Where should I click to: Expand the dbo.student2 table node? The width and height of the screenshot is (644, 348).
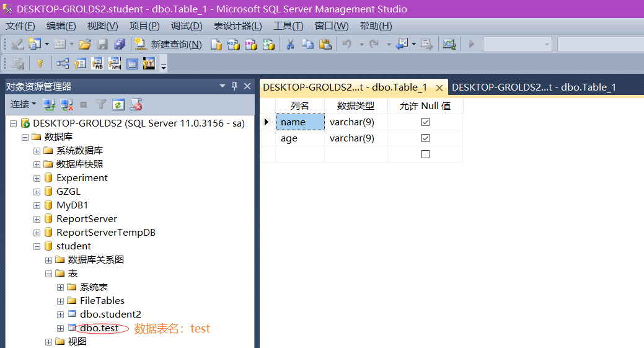click(60, 315)
